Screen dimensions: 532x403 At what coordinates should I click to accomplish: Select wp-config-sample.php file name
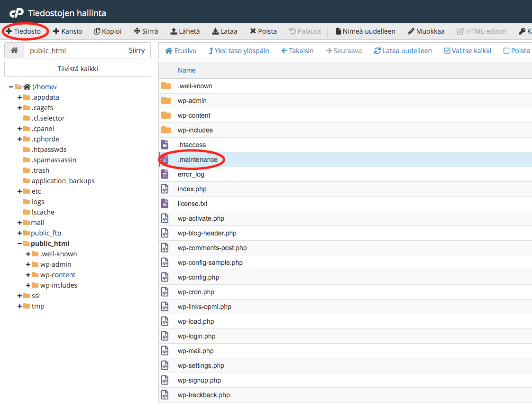click(x=210, y=262)
